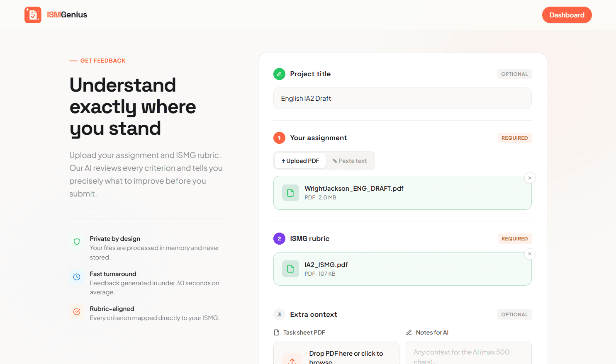The image size is (616, 364).
Task: Click the pencil icon beside Notes for AI
Action: click(409, 332)
